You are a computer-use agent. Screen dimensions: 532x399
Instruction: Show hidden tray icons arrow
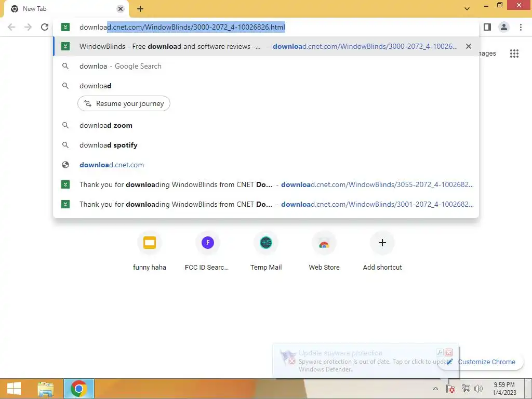pos(436,389)
